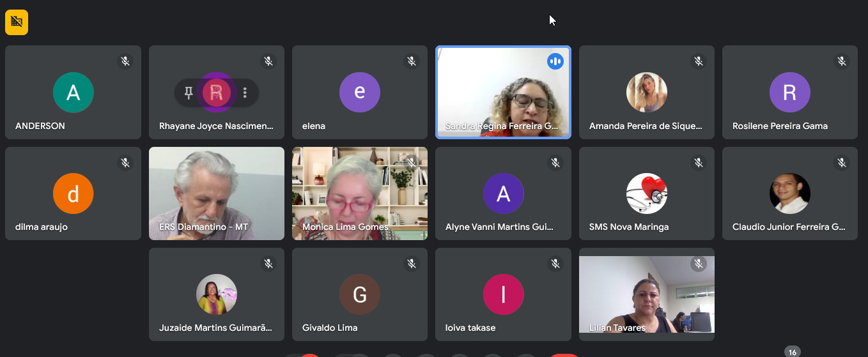Image resolution: width=868 pixels, height=357 pixels.
Task: Click the name label "Lilian Tavares"
Action: (x=617, y=328)
